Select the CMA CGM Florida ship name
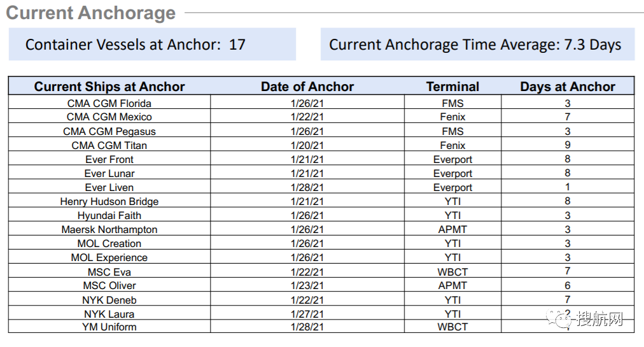Image resolution: width=644 pixels, height=347 pixels. [109, 103]
